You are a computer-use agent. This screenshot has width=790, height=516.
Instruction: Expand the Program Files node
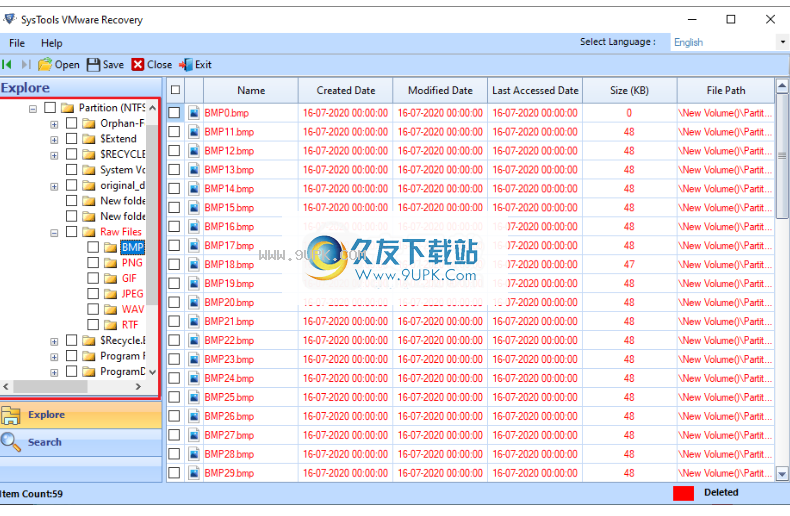pyautogui.click(x=54, y=357)
